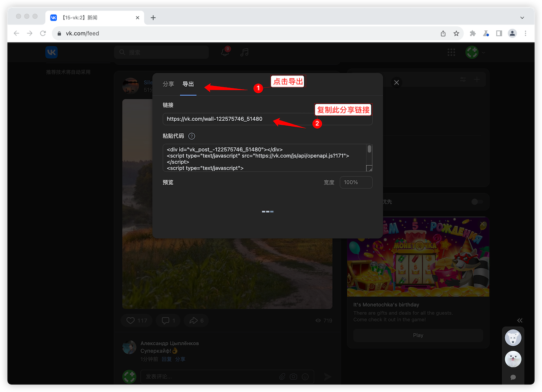Click the Play button in game ad
542x392 pixels.
click(x=418, y=335)
